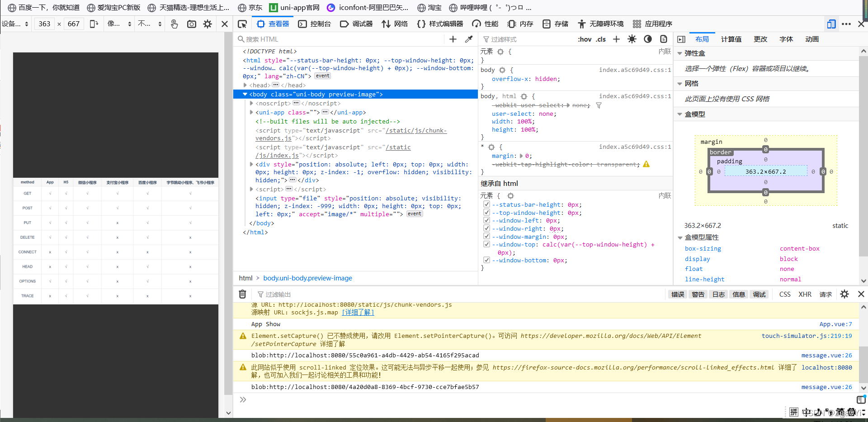
Task: Toggle the XHR console filter
Action: 805,294
